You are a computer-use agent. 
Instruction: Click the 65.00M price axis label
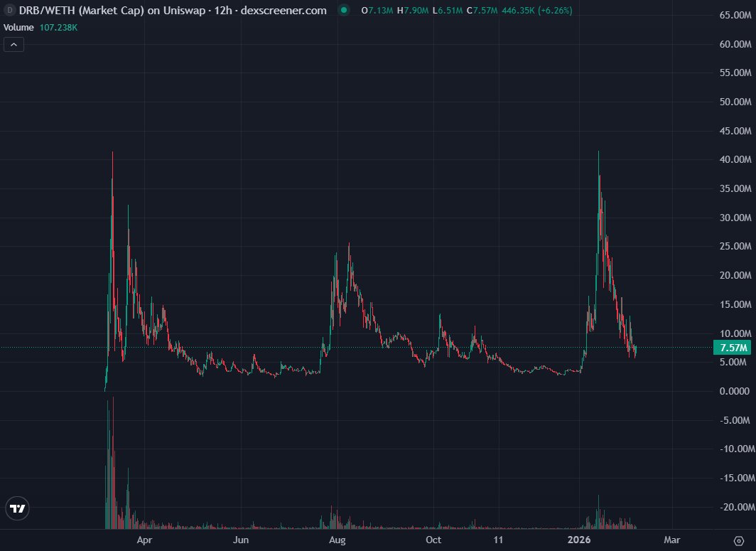coord(735,15)
